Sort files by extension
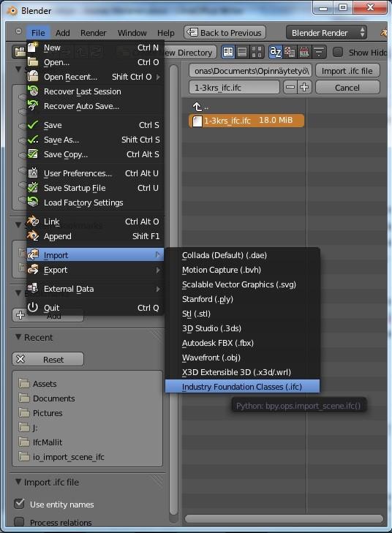This screenshot has height=533, width=392. (290, 52)
